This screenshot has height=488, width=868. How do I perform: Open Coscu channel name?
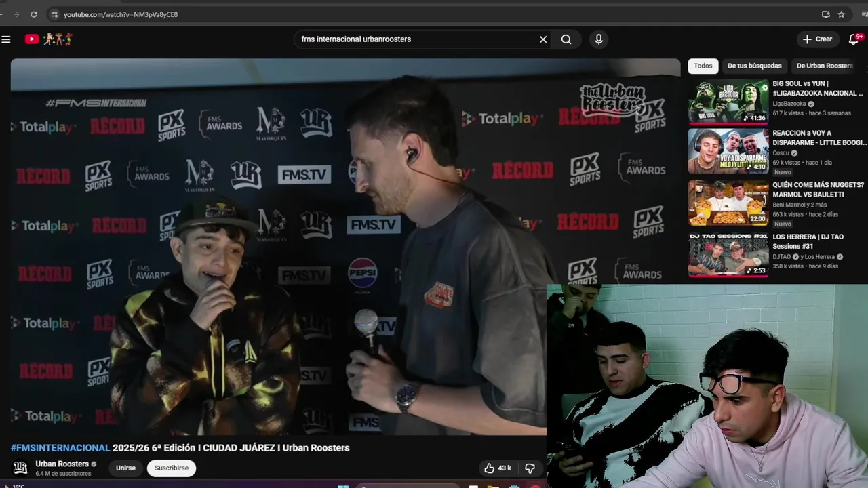[x=781, y=153]
